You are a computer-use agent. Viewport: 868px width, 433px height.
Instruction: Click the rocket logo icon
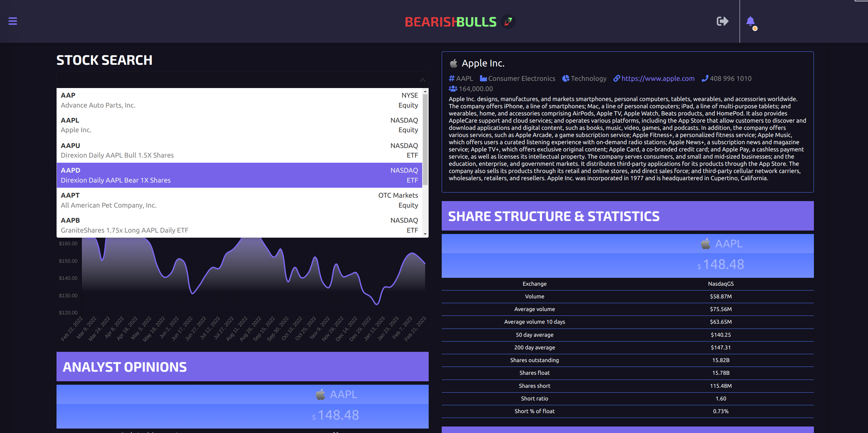point(508,22)
